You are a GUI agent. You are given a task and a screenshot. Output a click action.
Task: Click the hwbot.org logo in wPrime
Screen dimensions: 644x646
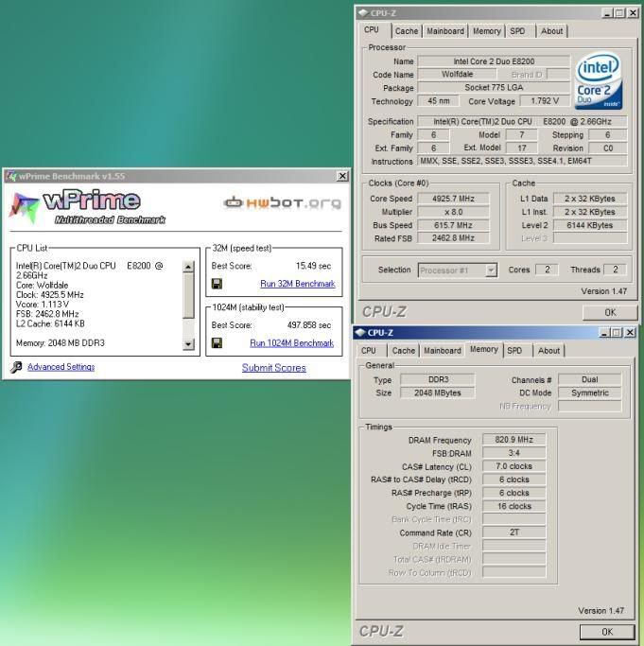click(282, 202)
